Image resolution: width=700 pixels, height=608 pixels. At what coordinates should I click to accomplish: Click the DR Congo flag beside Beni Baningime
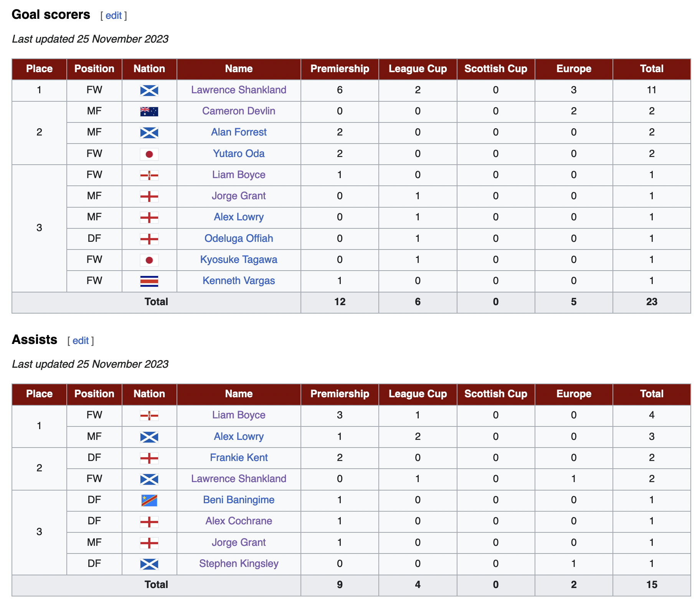[149, 501]
